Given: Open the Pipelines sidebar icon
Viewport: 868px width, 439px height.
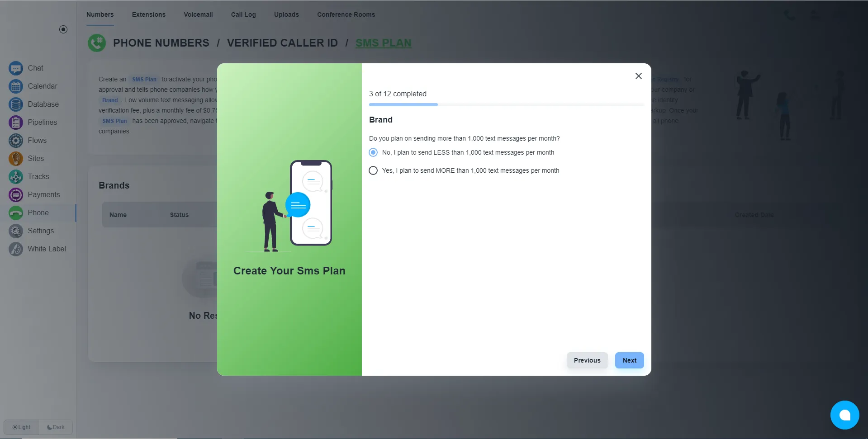Looking at the screenshot, I should click(16, 123).
